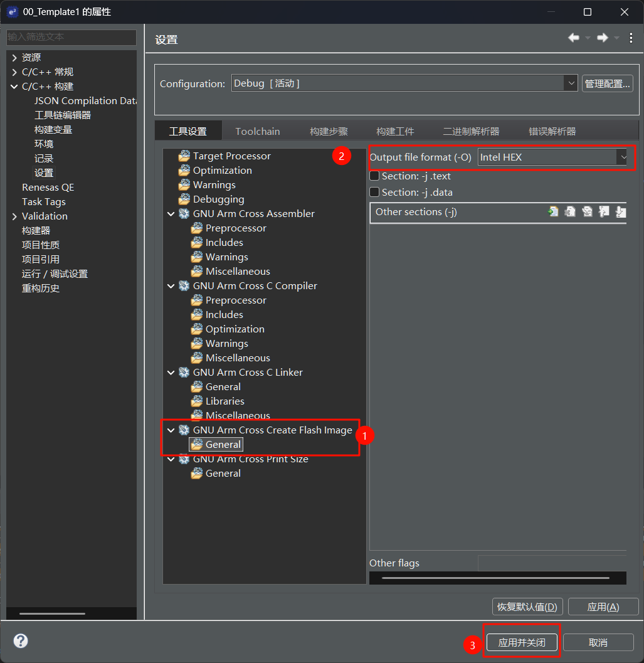644x663 pixels.
Task: Focus the filter text input field
Action: click(71, 37)
